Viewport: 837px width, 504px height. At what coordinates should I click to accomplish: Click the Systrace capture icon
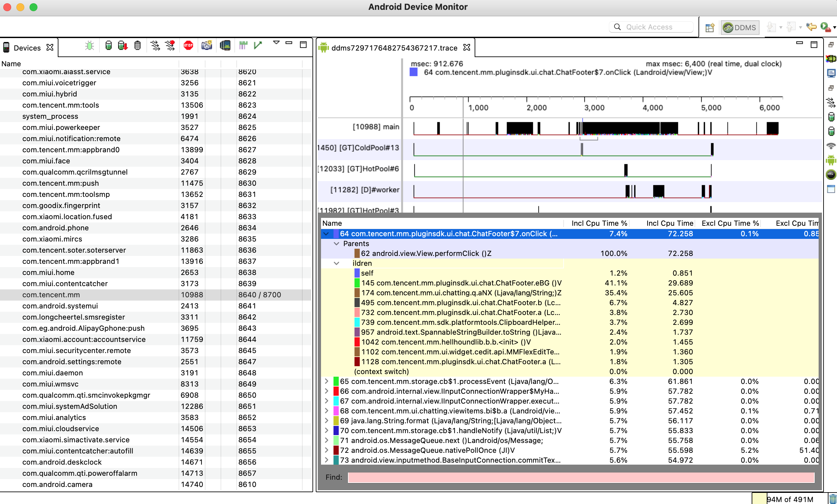point(243,46)
